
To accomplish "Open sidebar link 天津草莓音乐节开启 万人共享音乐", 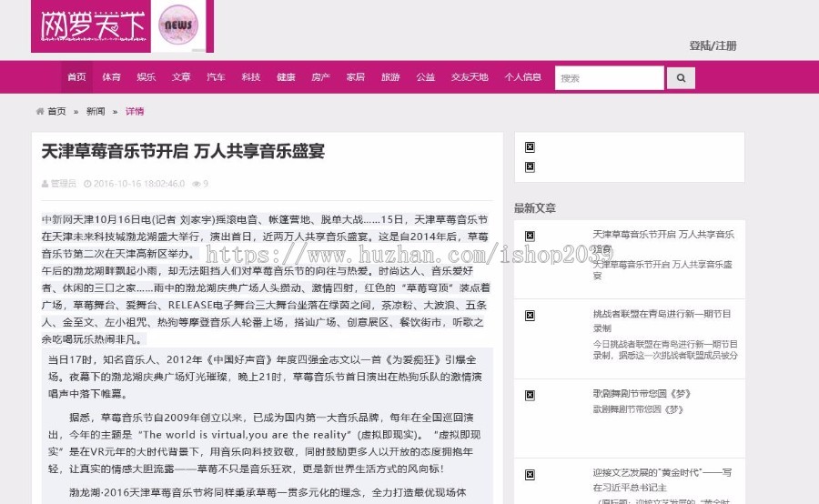I will (663, 241).
